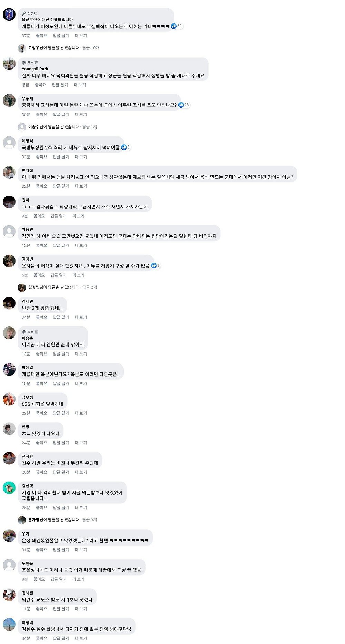Screen dimensions: 345x644
Task: Toggle 좋아요 on 김혜린's comment
Action: pyautogui.click(x=41, y=609)
